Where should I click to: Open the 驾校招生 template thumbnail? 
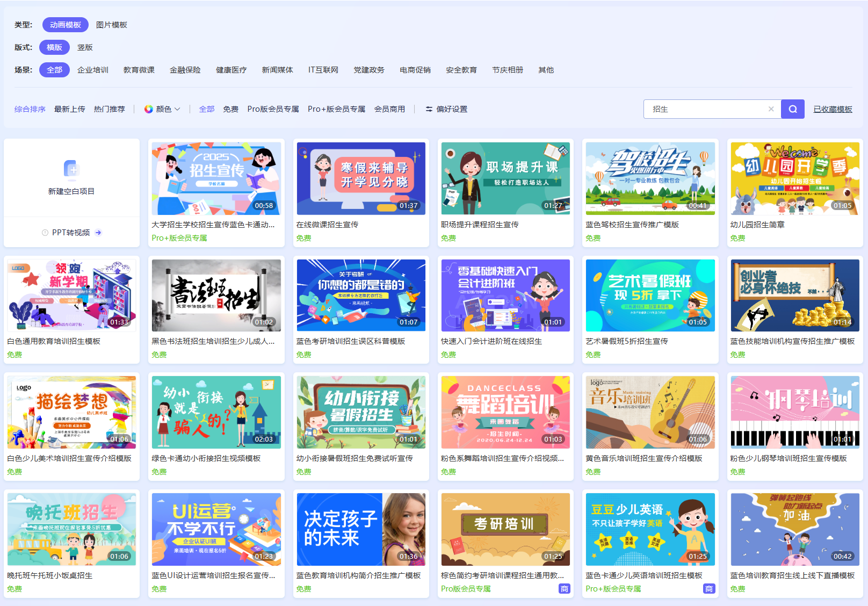point(650,178)
